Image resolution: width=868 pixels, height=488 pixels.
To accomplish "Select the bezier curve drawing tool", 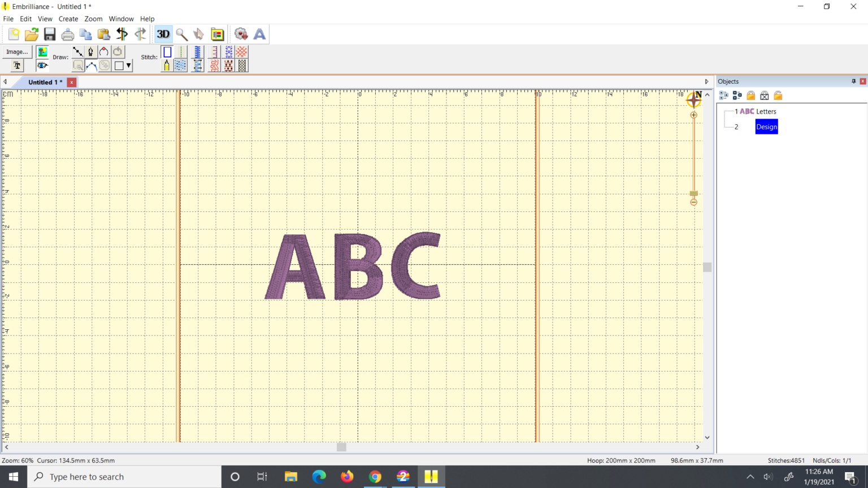I will coord(92,66).
